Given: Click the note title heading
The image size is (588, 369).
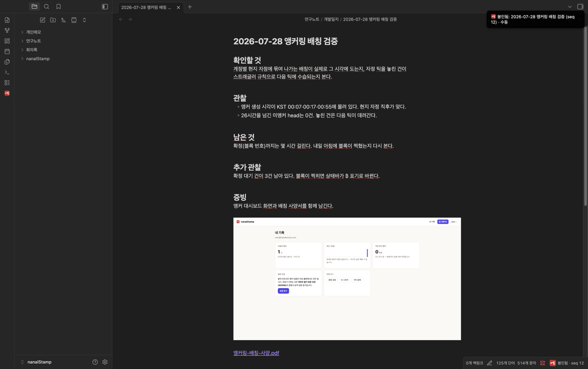Looking at the screenshot, I should [x=286, y=41].
